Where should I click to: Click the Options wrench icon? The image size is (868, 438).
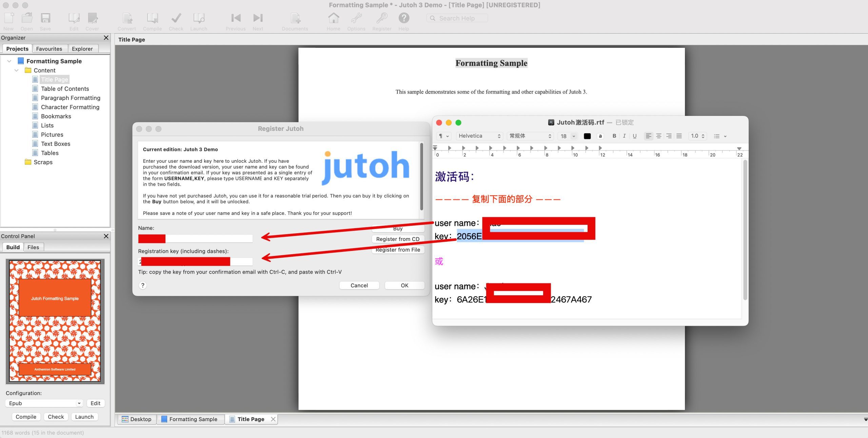point(356,19)
